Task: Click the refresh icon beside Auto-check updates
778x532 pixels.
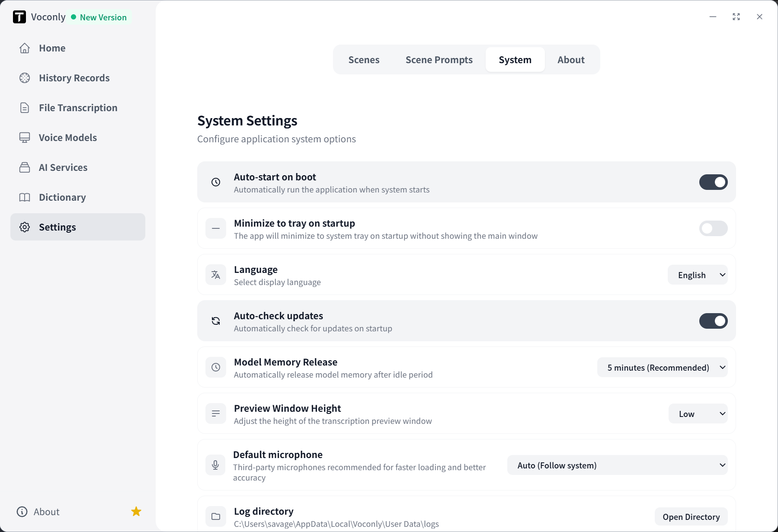Action: [x=216, y=321]
